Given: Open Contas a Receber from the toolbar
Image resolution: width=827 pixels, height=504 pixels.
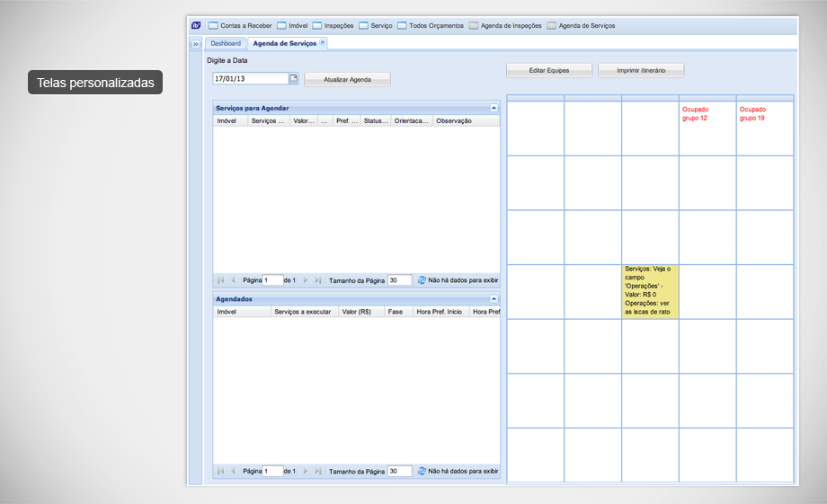Looking at the screenshot, I should pos(238,26).
